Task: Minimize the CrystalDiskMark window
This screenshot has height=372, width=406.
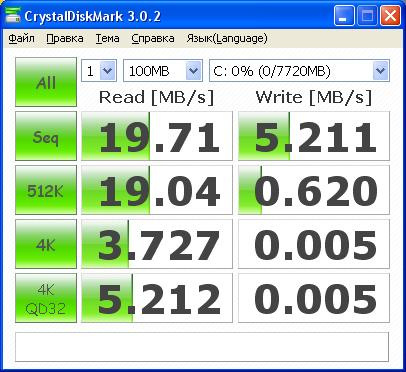Action: (344, 16)
